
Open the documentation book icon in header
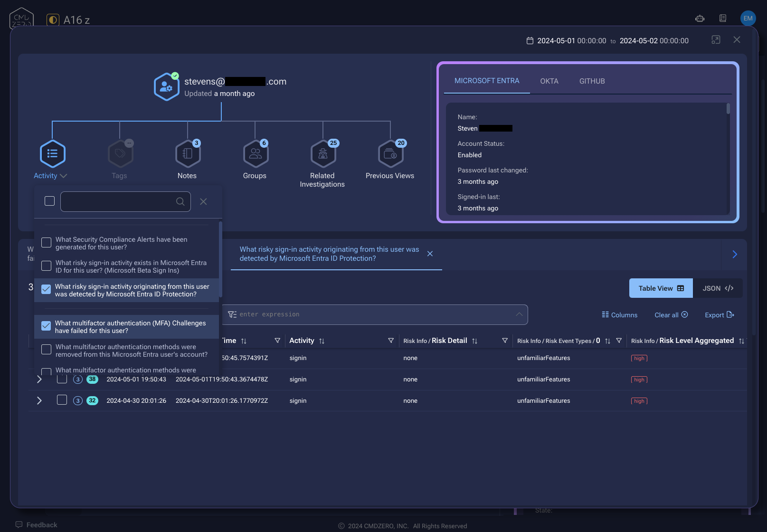(723, 18)
